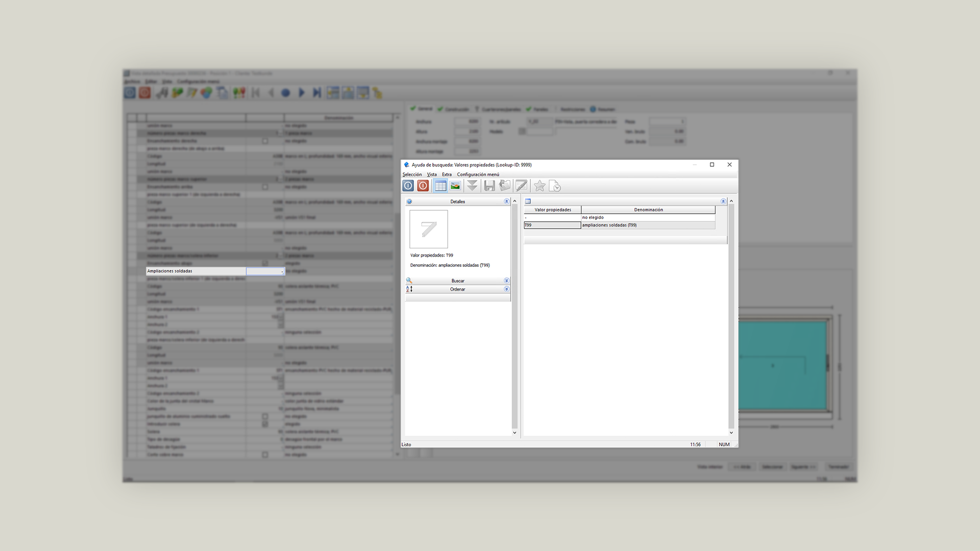Screen dimensions: 980x551
Task: Click the app icon in lookup title bar
Action: (407, 165)
